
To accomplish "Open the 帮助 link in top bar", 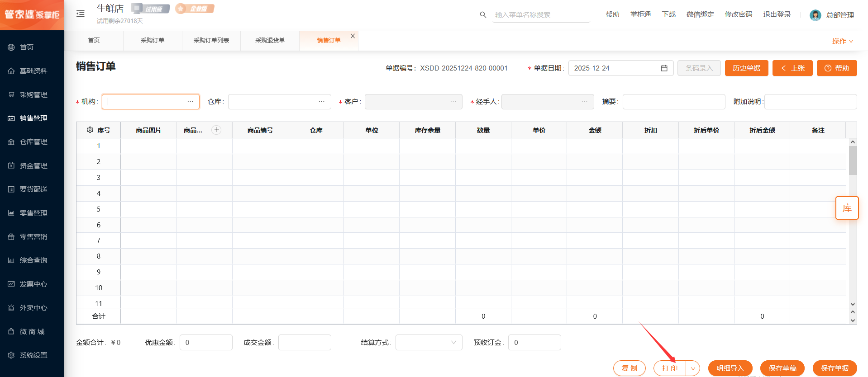I will tap(612, 14).
